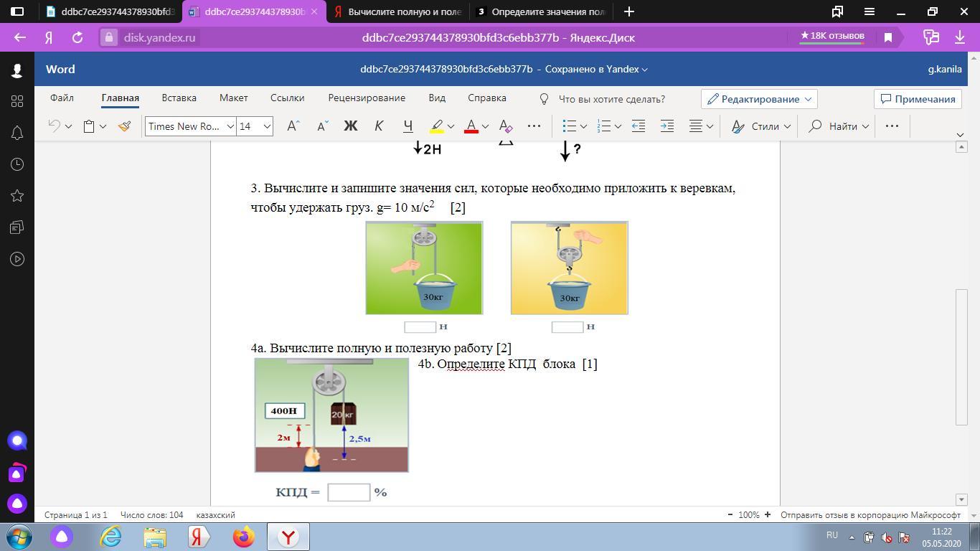
Task: Switch to the Вид ribbon tab
Action: coord(437,98)
